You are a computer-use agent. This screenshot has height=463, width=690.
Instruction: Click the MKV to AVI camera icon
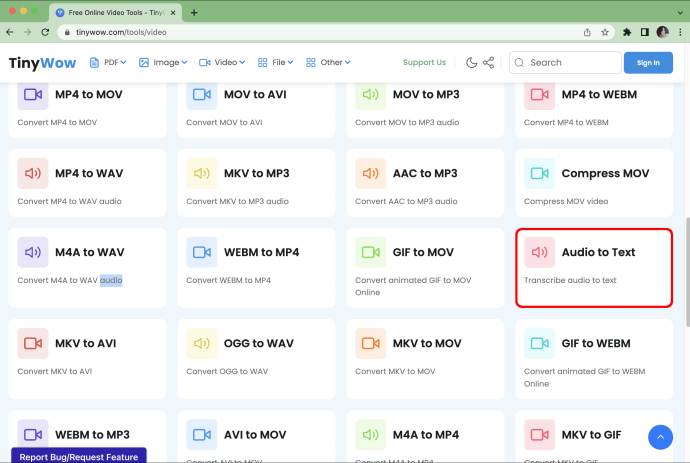click(x=33, y=343)
